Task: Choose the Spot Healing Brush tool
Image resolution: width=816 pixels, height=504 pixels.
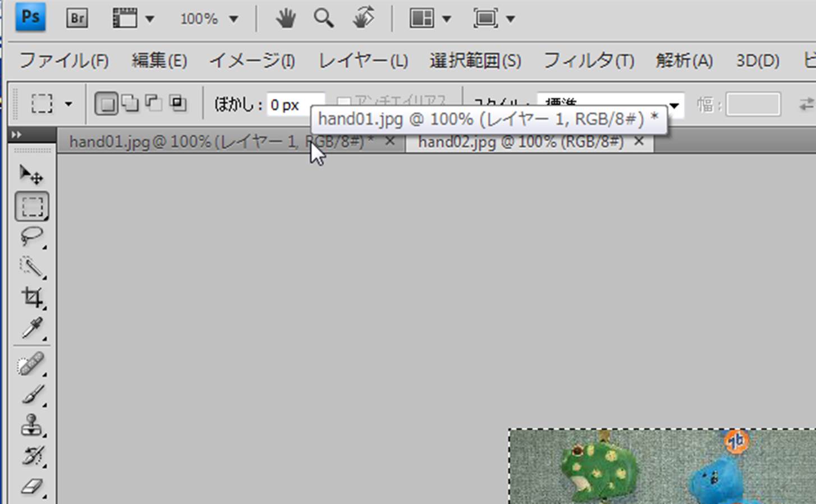Action: point(31,364)
